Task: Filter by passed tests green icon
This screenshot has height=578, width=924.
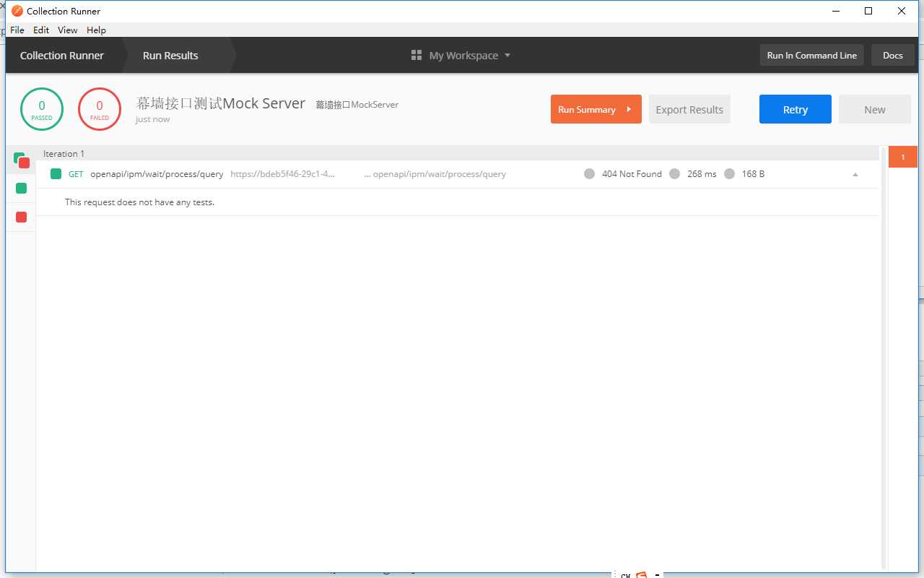Action: [21, 188]
